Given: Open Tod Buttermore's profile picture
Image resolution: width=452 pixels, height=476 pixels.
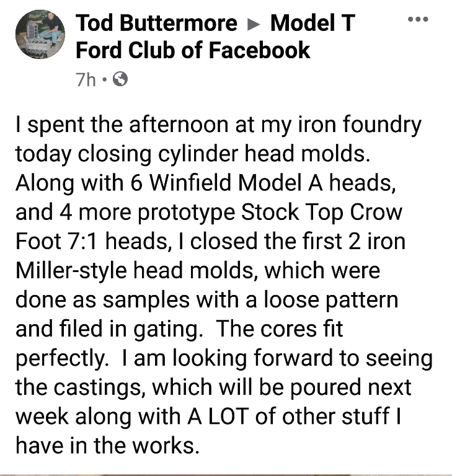Looking at the screenshot, I should click(40, 35).
